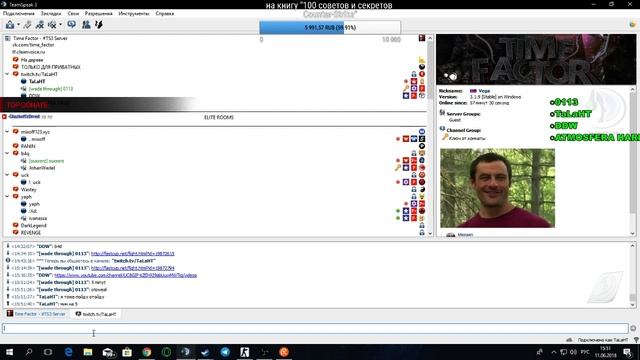
Task: Click the avatar photo in the info panel
Action: click(497, 188)
